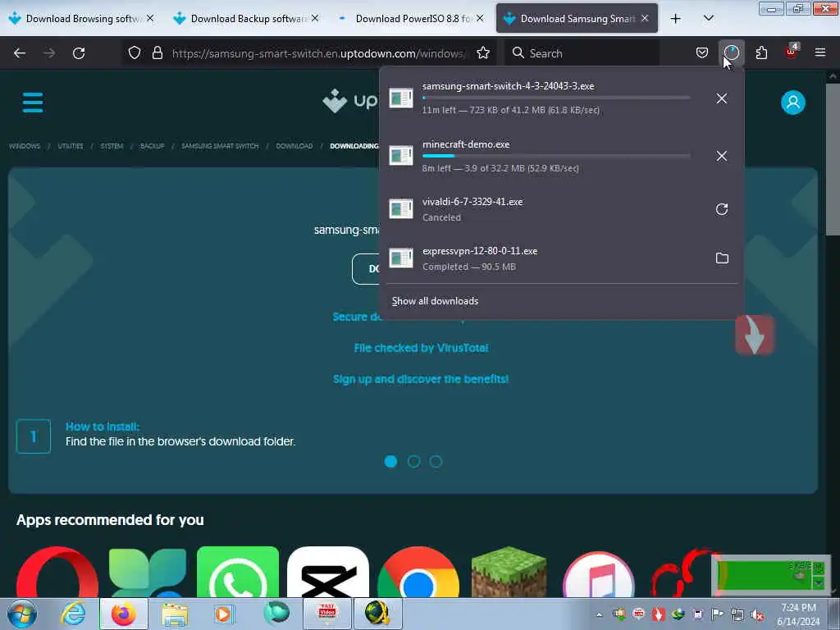Bookmark this page with the star

pyautogui.click(x=483, y=53)
